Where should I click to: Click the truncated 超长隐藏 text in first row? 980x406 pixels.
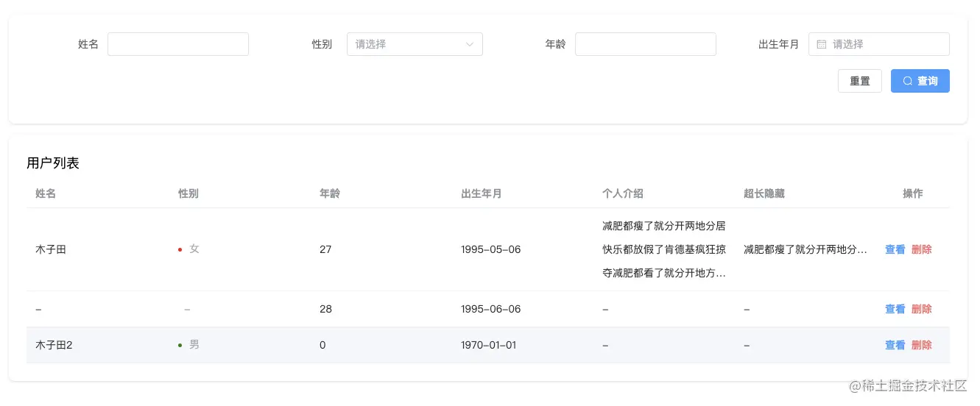[805, 249]
